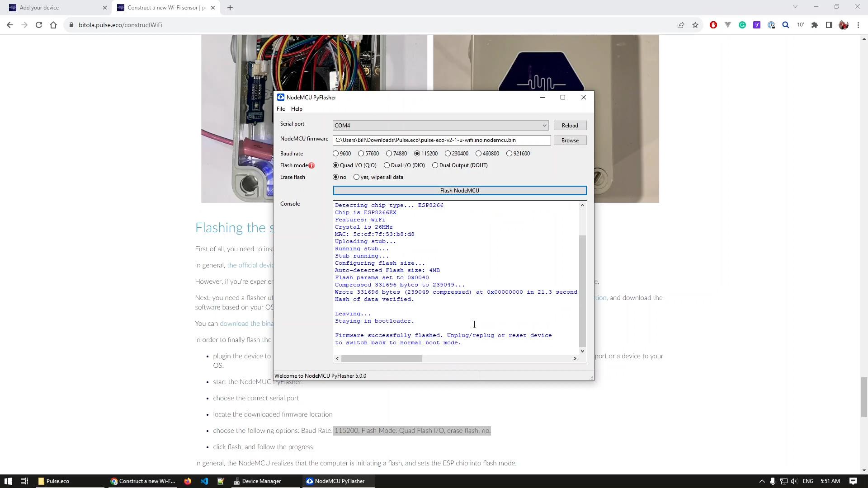
Task: Choose yes, wipes all data for erase flash
Action: pyautogui.click(x=357, y=177)
